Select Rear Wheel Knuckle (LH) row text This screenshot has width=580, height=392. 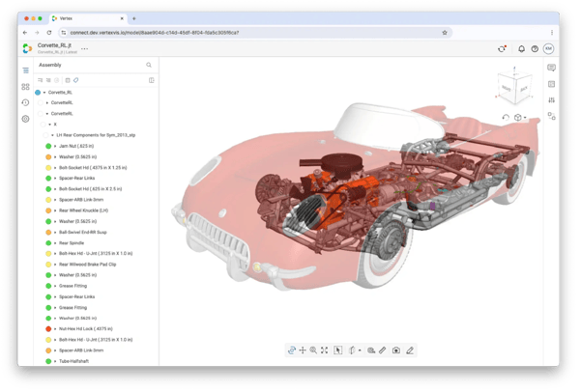tap(83, 210)
